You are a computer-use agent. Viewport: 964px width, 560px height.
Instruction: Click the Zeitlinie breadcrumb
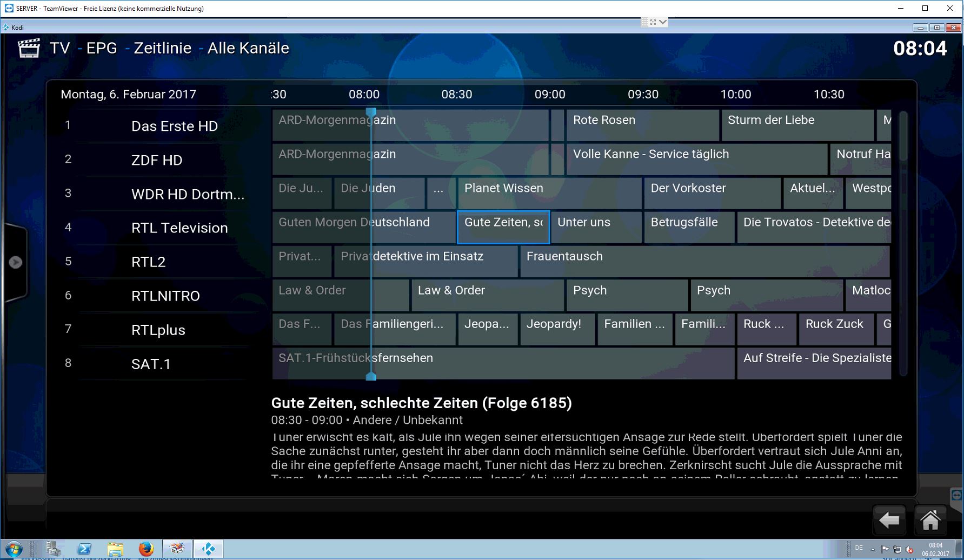point(162,48)
